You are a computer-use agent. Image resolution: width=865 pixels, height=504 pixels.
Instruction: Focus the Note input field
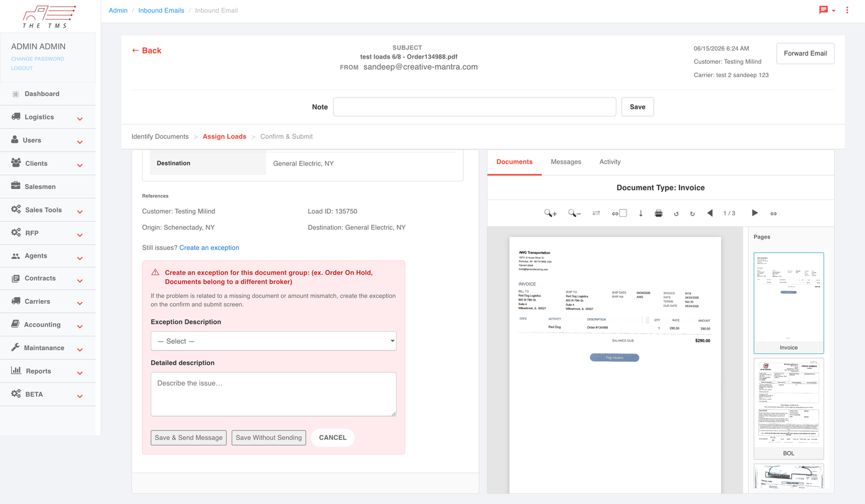click(x=475, y=107)
